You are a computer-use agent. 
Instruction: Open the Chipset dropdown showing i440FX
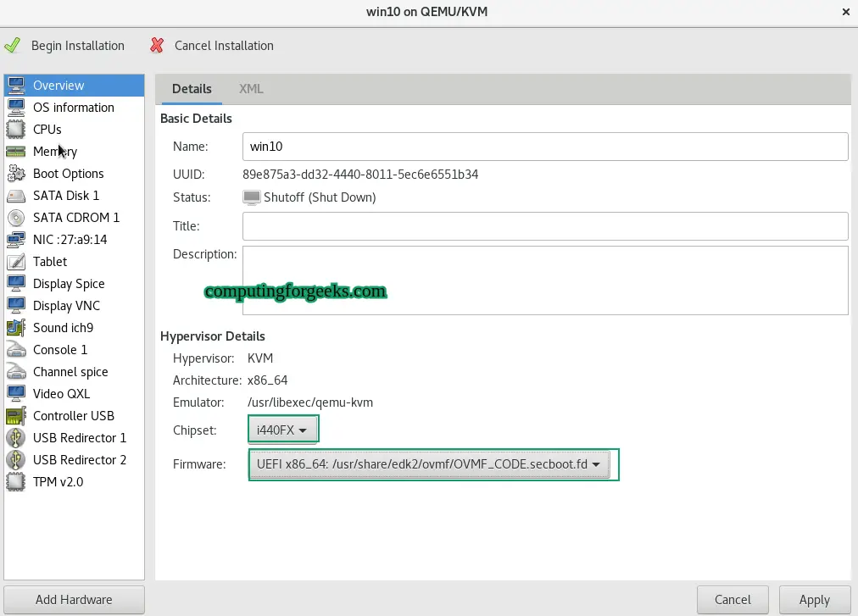[282, 429]
